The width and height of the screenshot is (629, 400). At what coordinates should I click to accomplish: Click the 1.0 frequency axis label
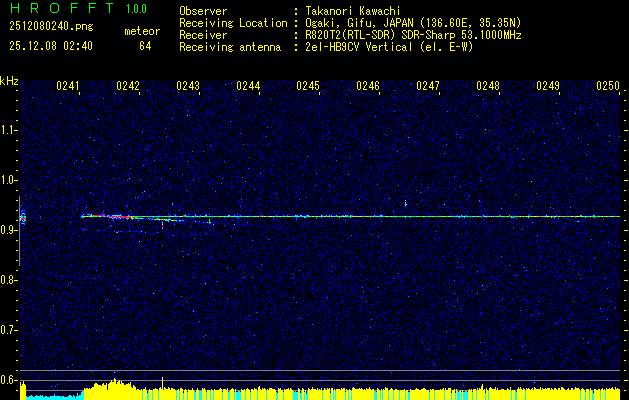(9, 180)
